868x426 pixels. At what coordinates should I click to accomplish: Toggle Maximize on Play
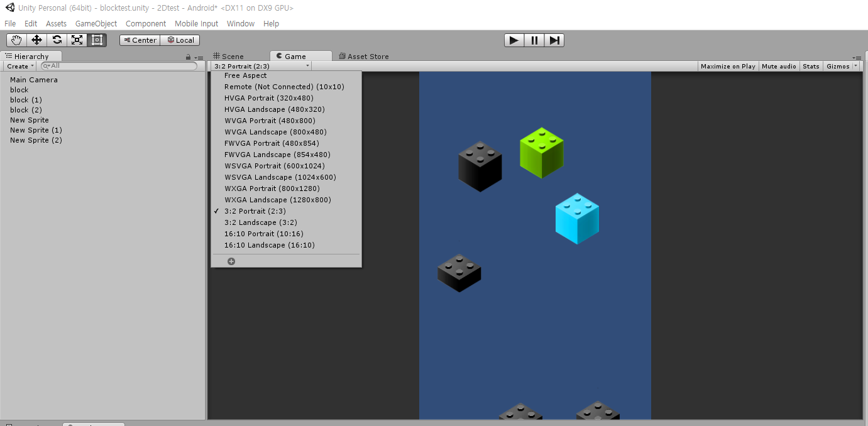click(x=728, y=66)
